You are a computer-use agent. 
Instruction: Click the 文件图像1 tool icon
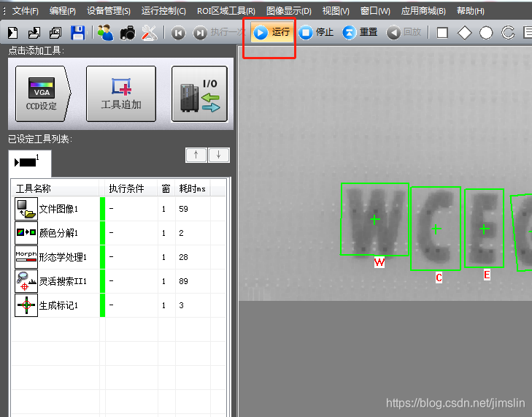[x=26, y=209]
